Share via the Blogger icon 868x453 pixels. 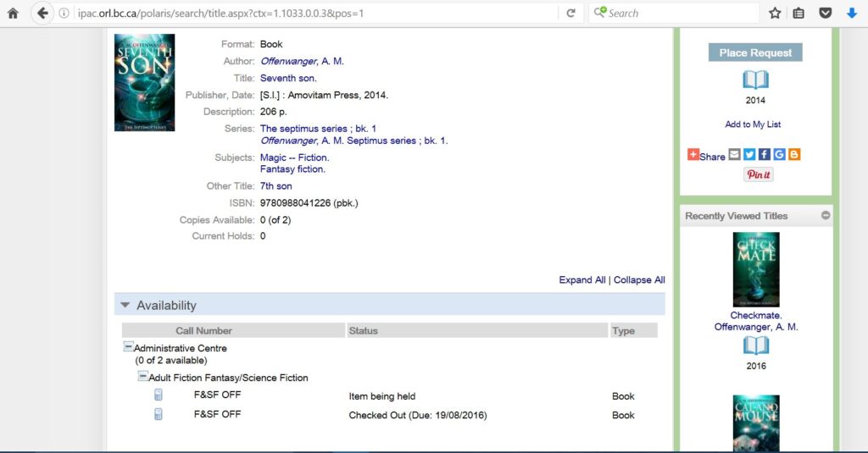click(793, 155)
